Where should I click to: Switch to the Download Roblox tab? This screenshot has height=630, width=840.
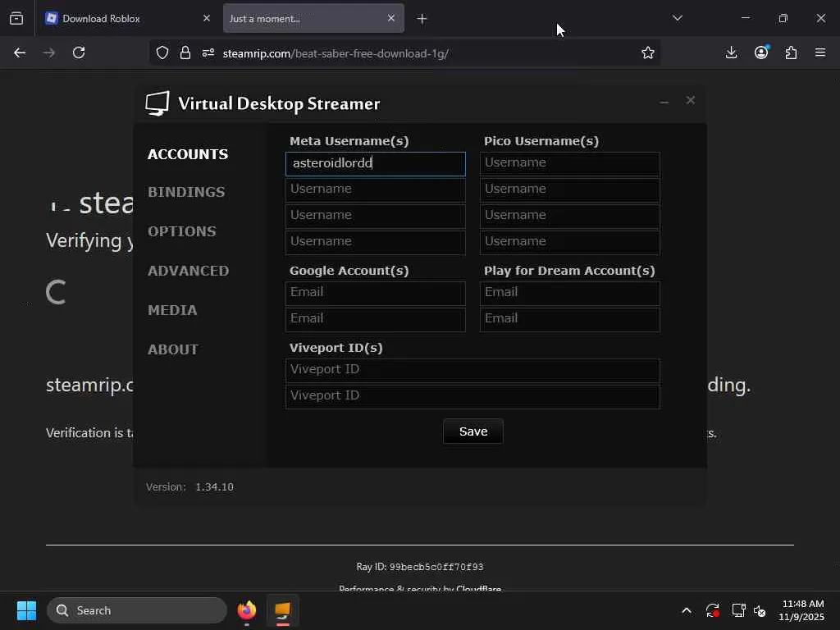tap(127, 18)
